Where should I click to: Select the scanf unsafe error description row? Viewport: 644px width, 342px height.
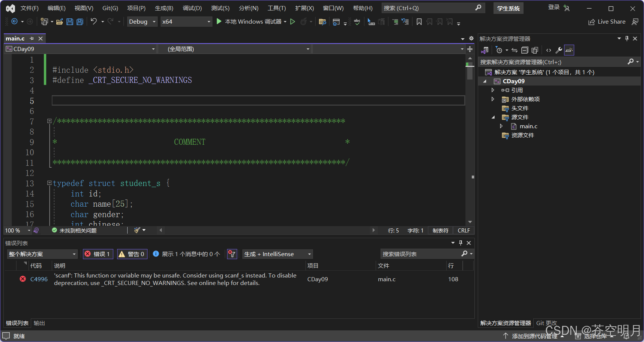coord(239,279)
